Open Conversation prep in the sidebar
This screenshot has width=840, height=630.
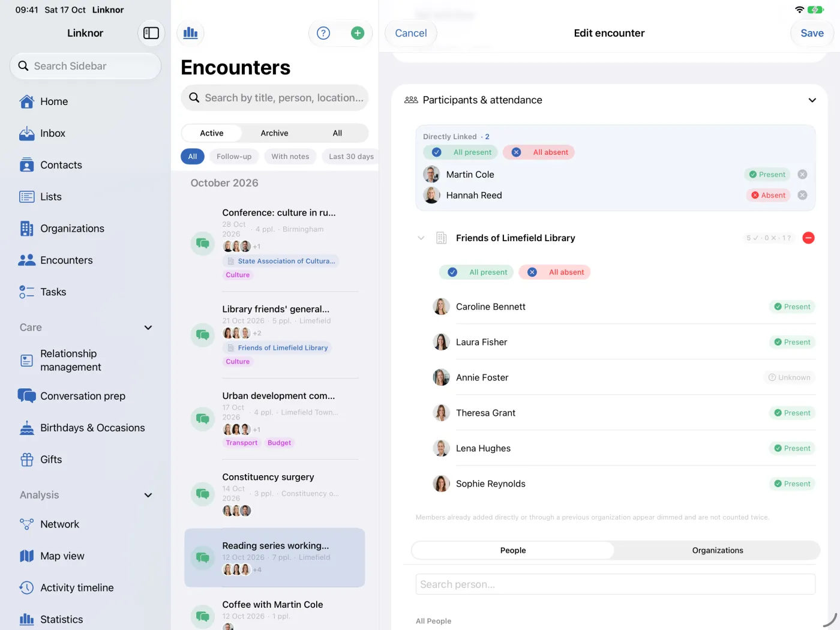pos(85,396)
